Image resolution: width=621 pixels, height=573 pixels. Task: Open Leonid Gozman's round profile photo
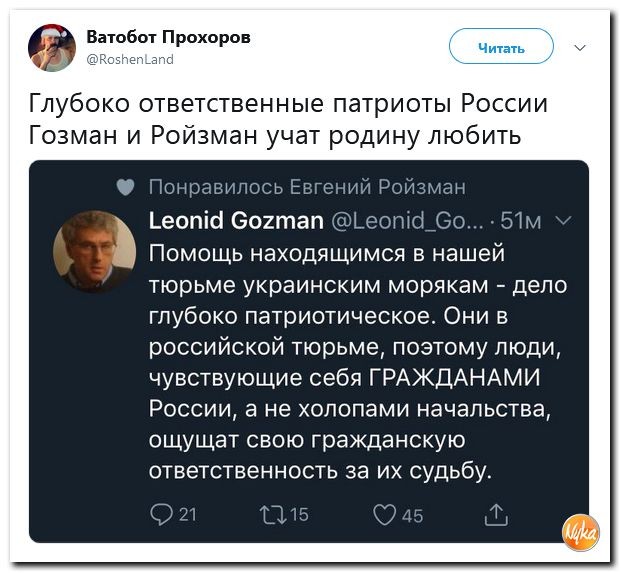(x=95, y=252)
